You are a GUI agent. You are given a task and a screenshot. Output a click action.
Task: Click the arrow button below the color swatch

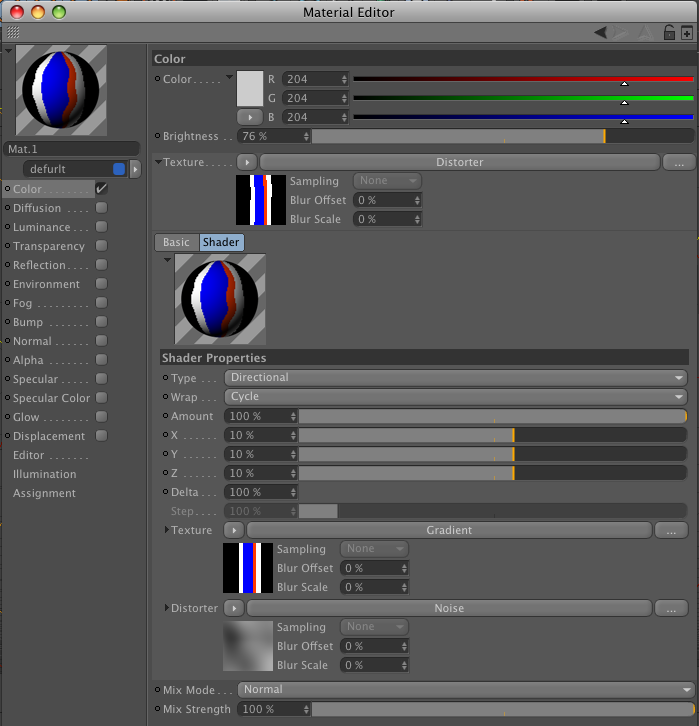pos(249,117)
